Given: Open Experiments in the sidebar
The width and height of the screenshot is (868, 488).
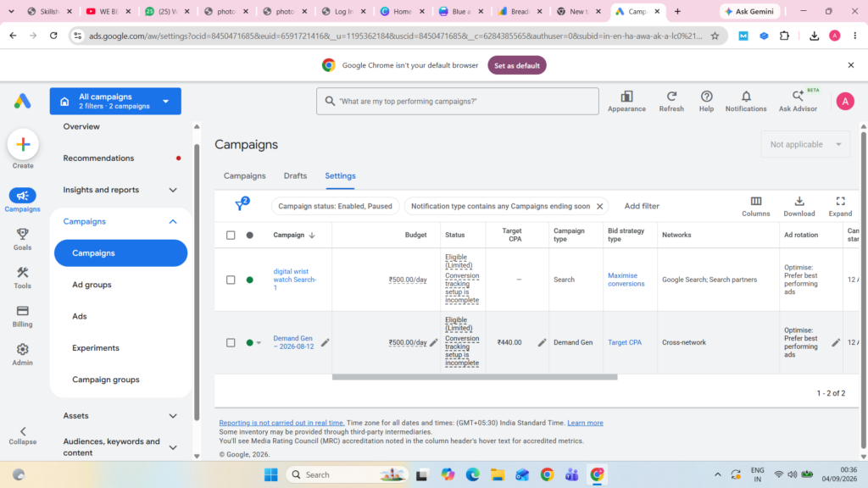Looking at the screenshot, I should pos(95,348).
